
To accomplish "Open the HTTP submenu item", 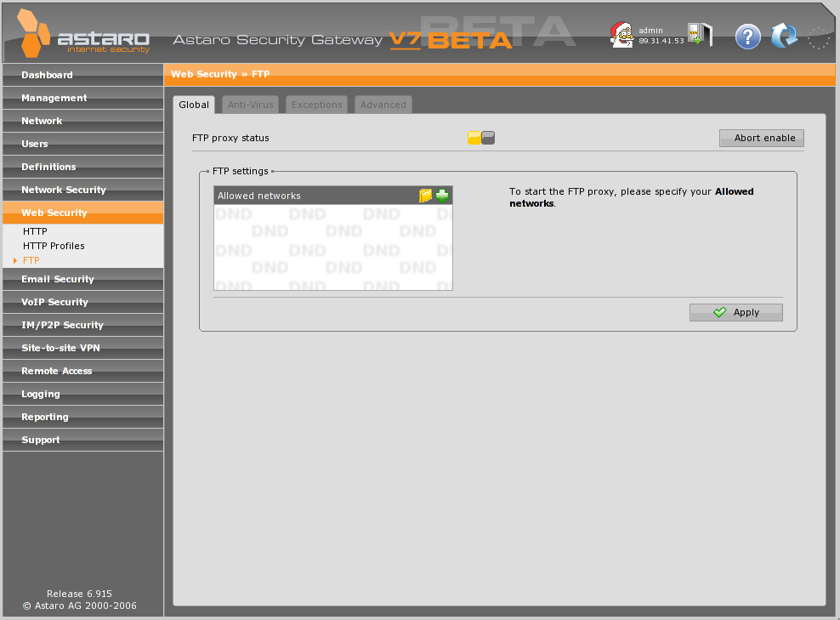I will (x=35, y=231).
